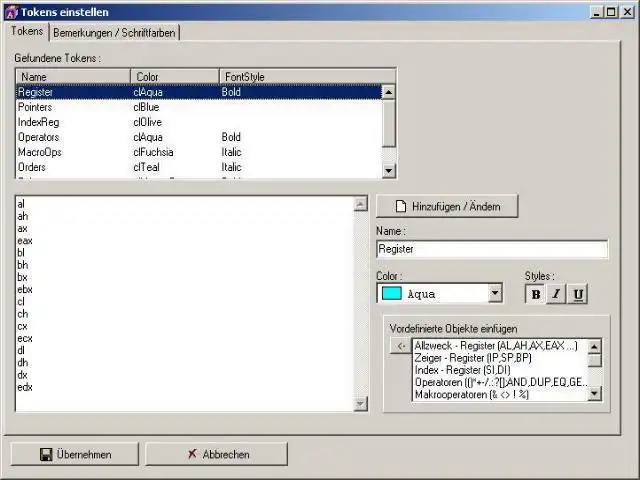The height and width of the screenshot is (480, 640).
Task: Click scroll up arrow of predefined objects list
Action: (x=594, y=347)
